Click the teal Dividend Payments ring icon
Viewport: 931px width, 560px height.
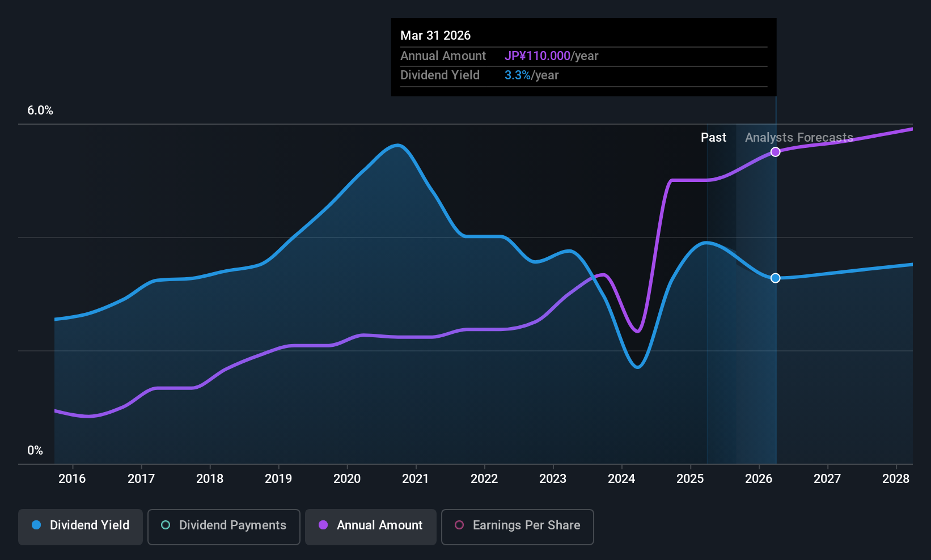[166, 525]
